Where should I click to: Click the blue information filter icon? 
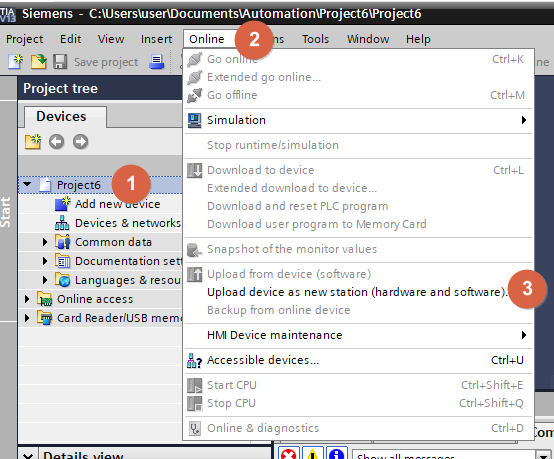coord(336,454)
